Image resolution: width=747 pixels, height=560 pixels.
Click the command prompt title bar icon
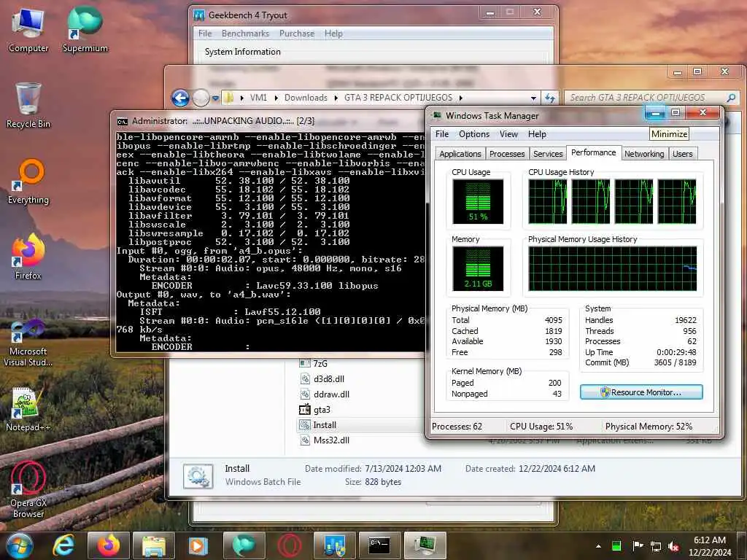[123, 122]
